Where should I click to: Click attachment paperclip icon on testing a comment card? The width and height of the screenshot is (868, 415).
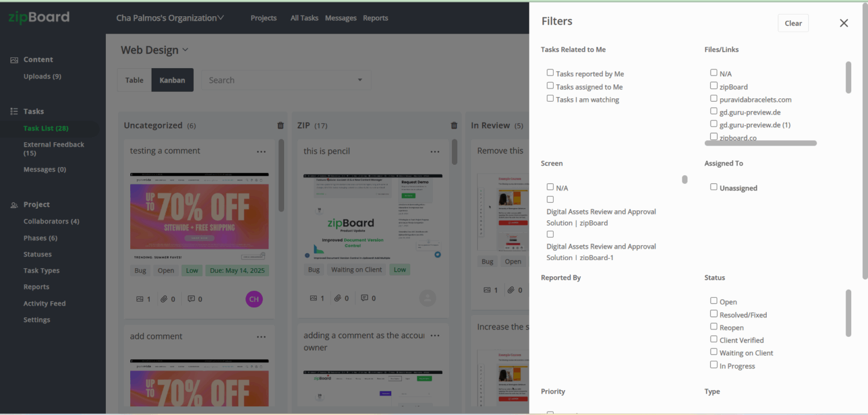click(x=164, y=299)
